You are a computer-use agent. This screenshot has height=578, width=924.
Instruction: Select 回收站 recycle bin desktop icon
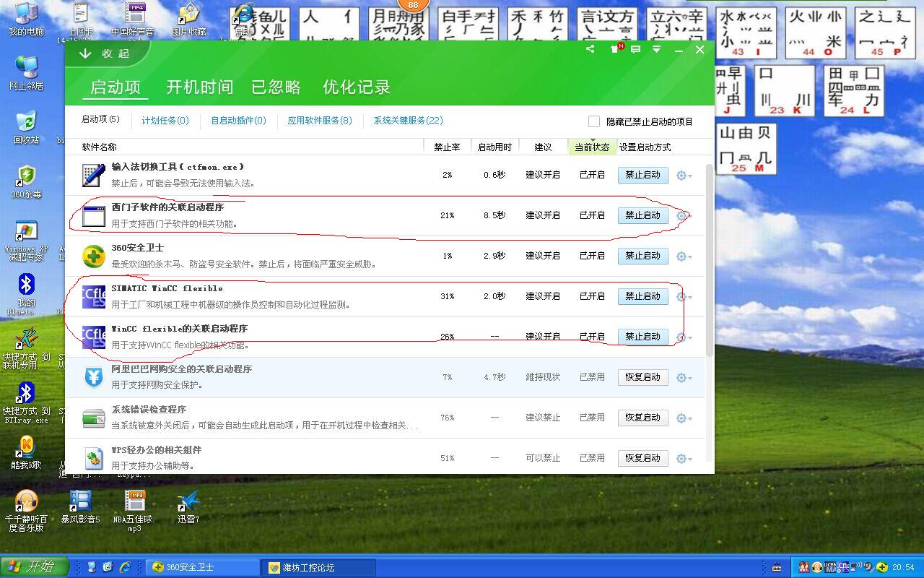26,127
